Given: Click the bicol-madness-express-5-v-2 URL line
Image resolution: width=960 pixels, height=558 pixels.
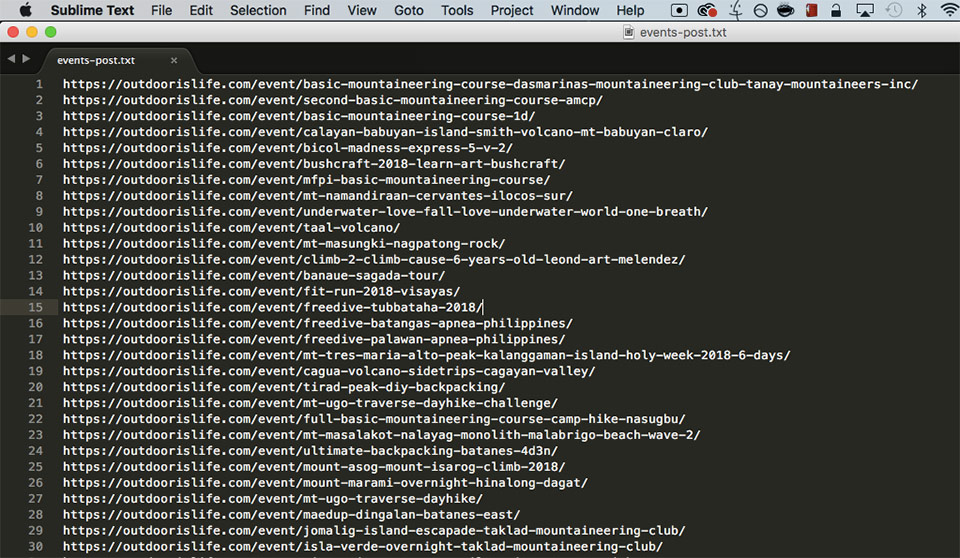Looking at the screenshot, I should point(288,148).
